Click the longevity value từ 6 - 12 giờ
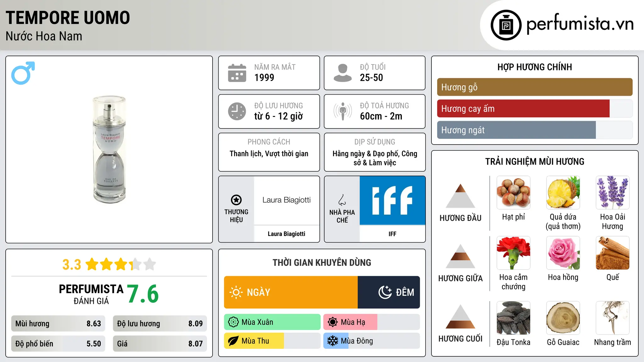 (279, 116)
